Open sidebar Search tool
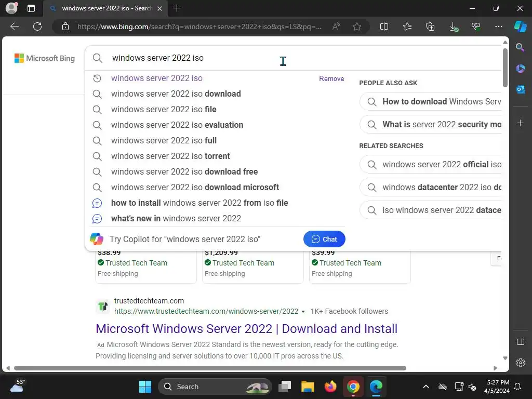This screenshot has width=532, height=399. [520, 47]
